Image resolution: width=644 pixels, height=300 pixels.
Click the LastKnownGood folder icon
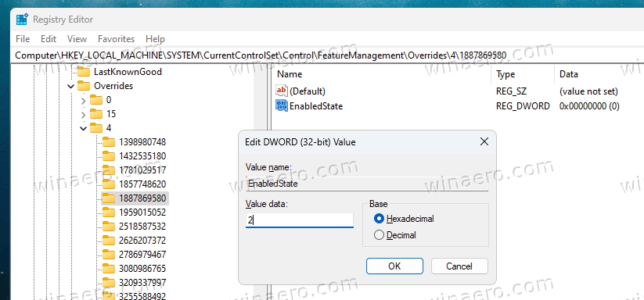[84, 72]
